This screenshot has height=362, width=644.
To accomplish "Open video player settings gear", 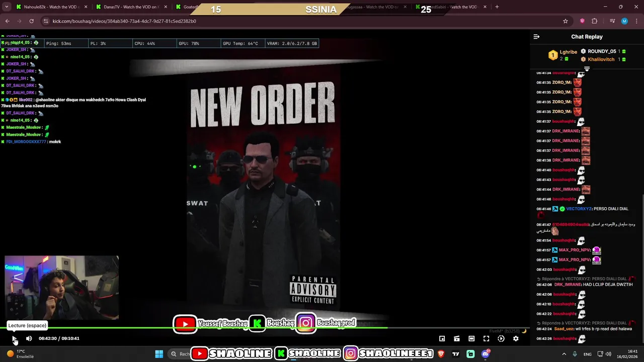I will [x=516, y=338].
